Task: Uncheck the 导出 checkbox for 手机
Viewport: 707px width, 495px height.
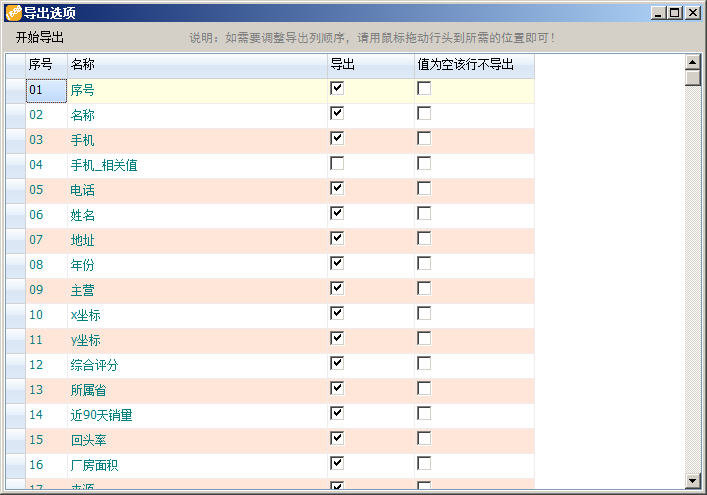Action: coord(337,138)
